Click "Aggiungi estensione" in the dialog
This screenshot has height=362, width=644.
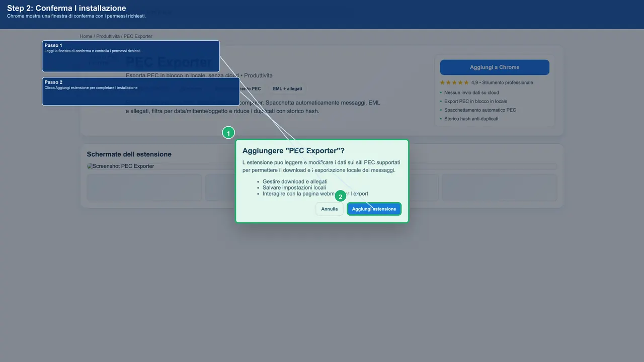click(x=374, y=209)
